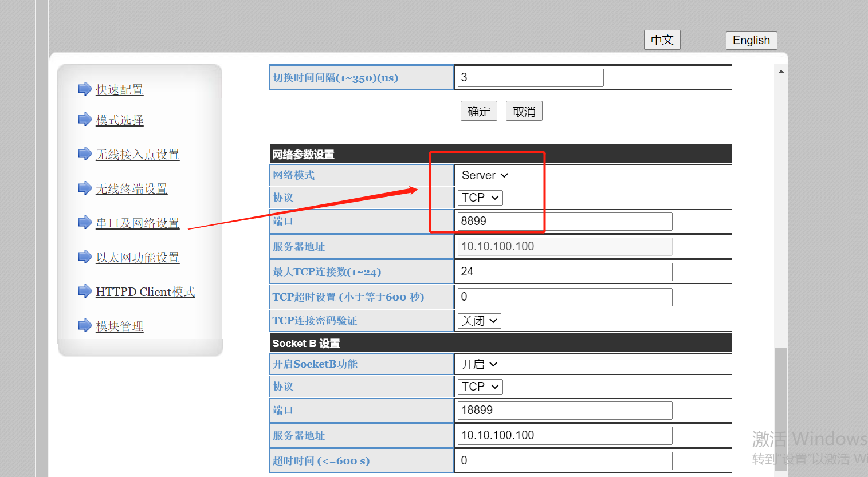Screen dimensions: 868x477
Task: Switch language to English
Action: [751, 40]
